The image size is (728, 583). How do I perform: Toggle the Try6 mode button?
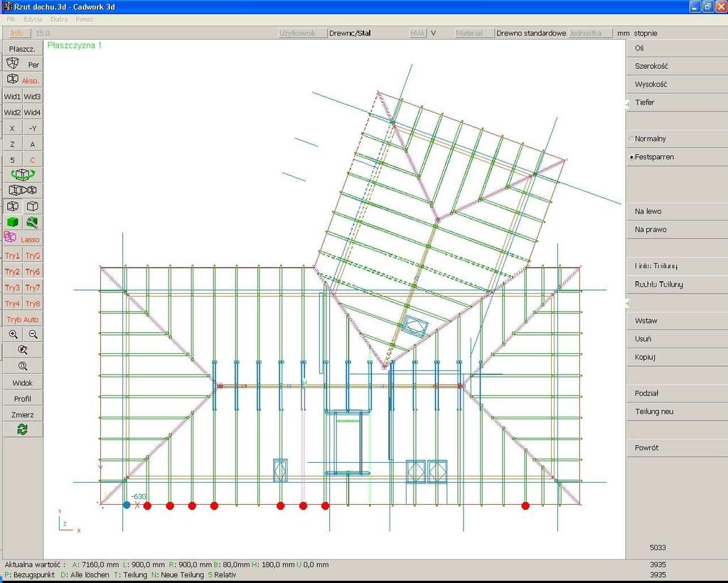pyautogui.click(x=33, y=272)
